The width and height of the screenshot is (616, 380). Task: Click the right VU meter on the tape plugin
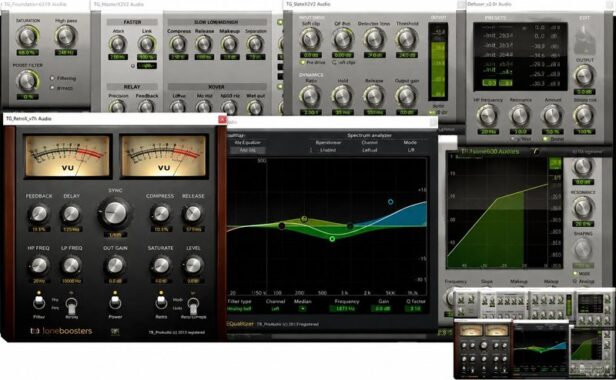[x=163, y=156]
